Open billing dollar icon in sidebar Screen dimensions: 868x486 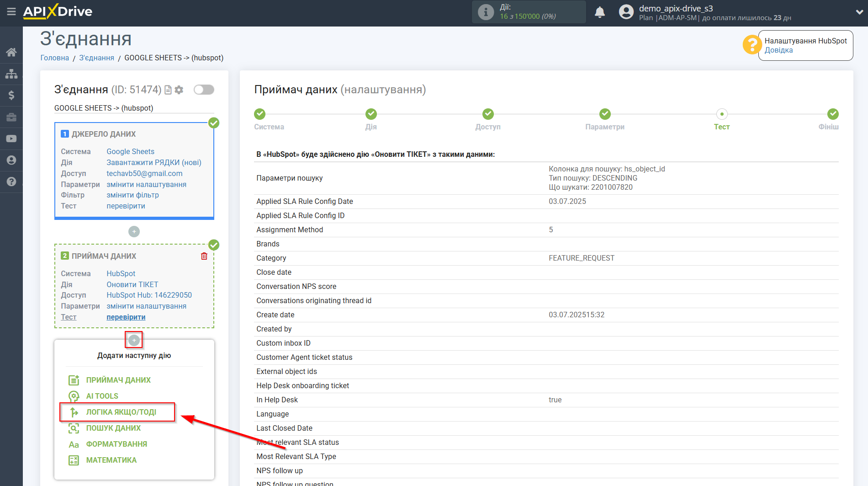click(x=11, y=95)
